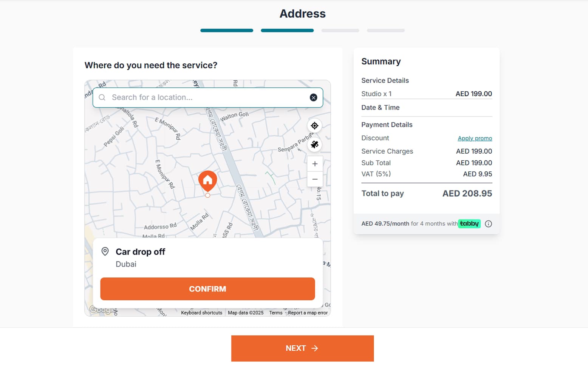Open Keyboard shortcuts from the map footer
The width and height of the screenshot is (588, 368).
(201, 313)
